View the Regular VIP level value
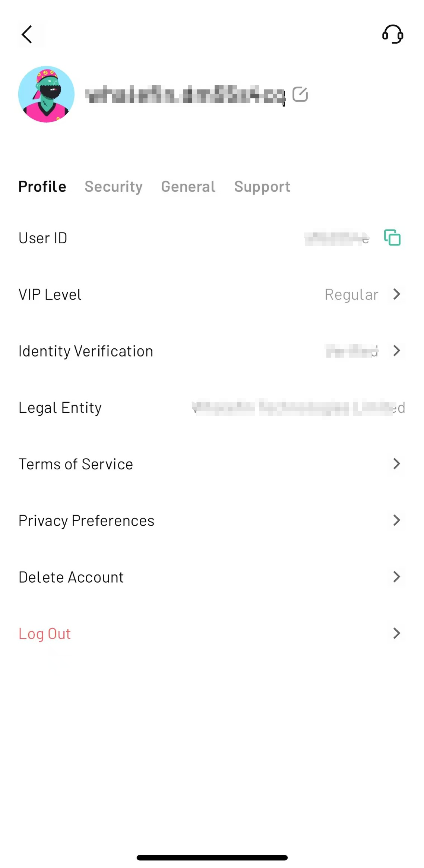This screenshot has height=868, width=424. 351,295
